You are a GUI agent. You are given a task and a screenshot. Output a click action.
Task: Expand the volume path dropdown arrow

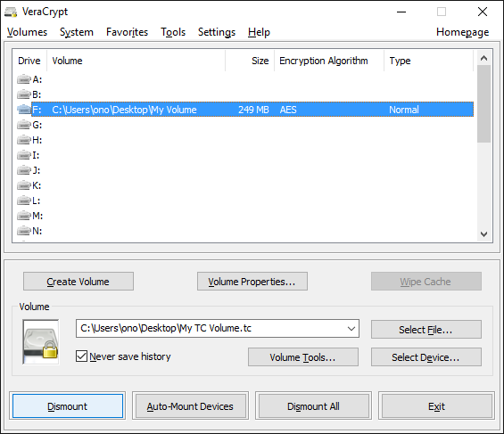coord(351,328)
